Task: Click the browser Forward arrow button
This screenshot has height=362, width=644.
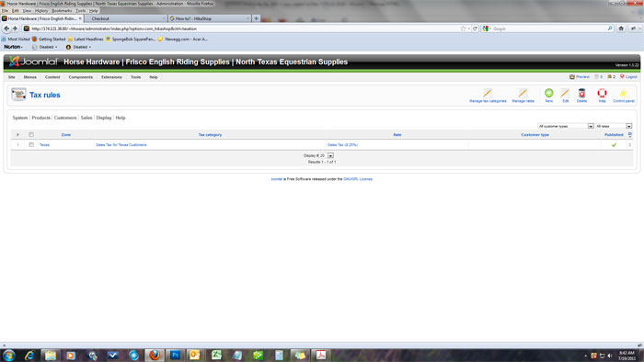Action: [15, 28]
